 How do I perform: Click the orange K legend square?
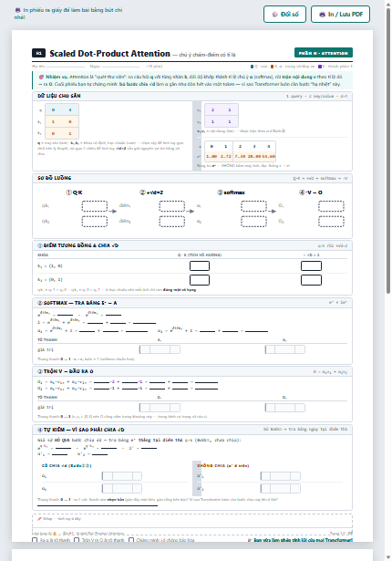(x=273, y=67)
